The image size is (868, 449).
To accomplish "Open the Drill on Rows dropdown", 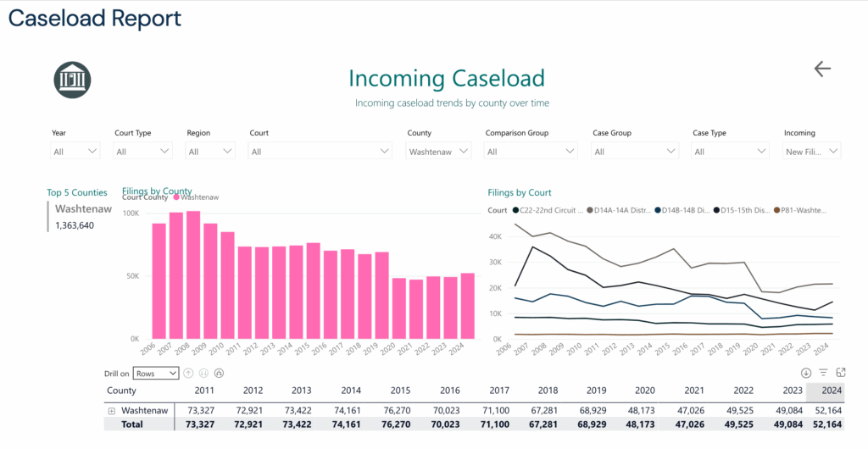I will point(157,373).
